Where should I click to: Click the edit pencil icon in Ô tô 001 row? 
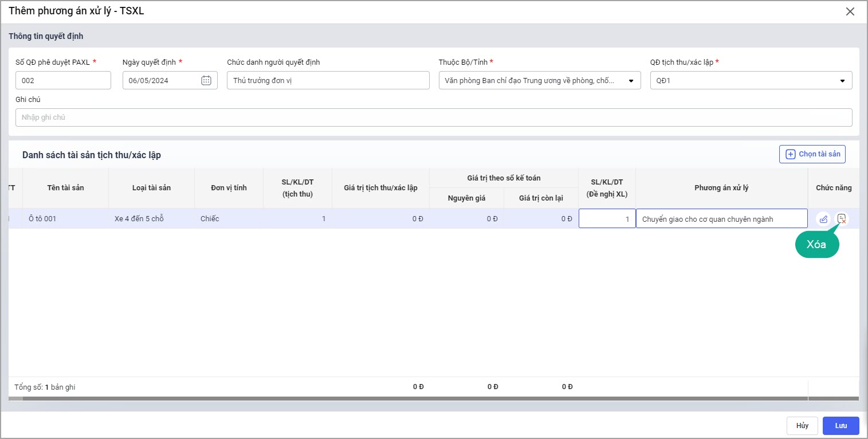click(x=823, y=219)
